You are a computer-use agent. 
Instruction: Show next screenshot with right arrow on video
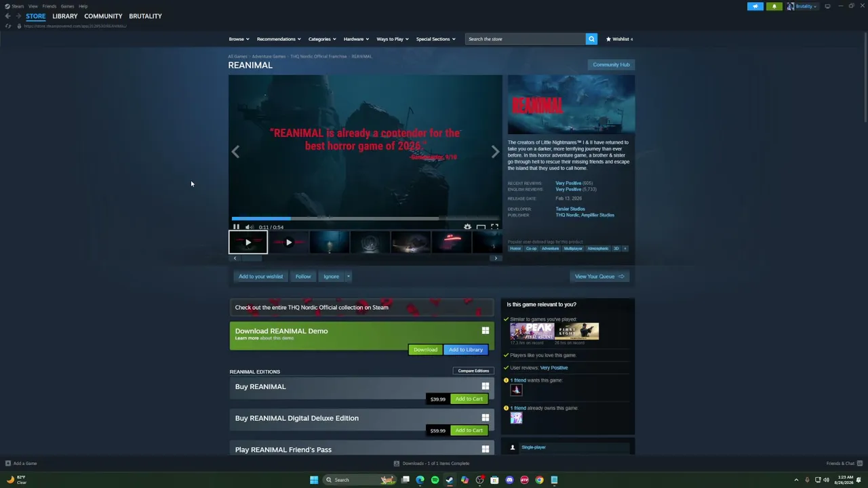point(495,152)
